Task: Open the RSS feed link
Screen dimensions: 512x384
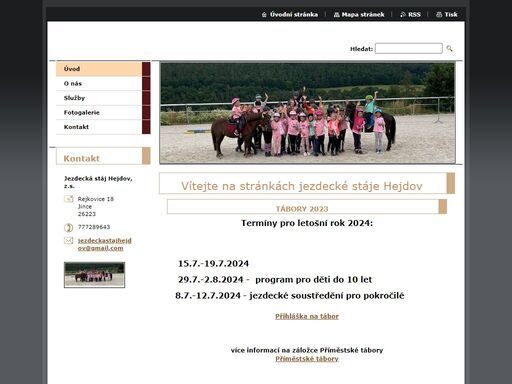Action: [x=414, y=14]
